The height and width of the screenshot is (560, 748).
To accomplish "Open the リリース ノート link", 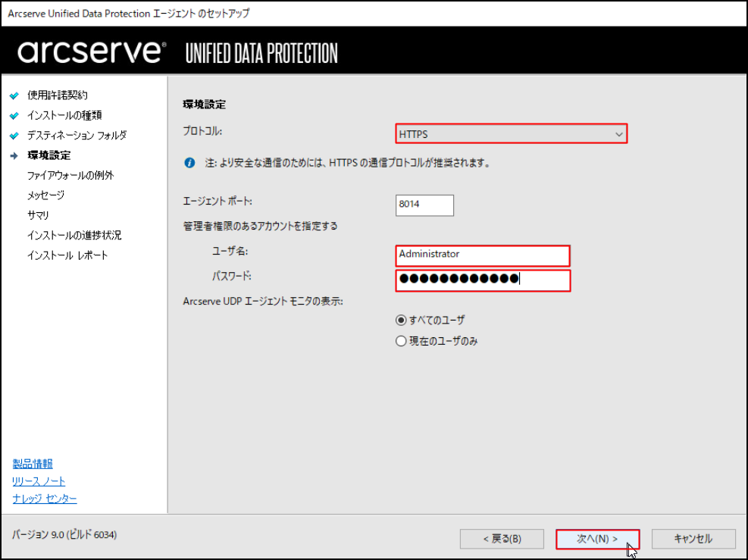I will click(39, 481).
